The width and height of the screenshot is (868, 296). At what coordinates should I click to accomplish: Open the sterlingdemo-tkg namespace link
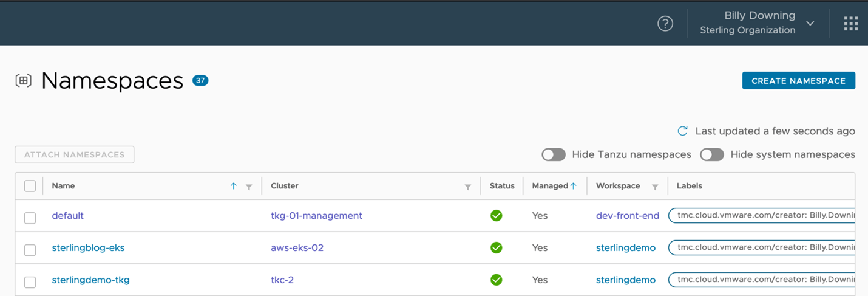coord(90,280)
